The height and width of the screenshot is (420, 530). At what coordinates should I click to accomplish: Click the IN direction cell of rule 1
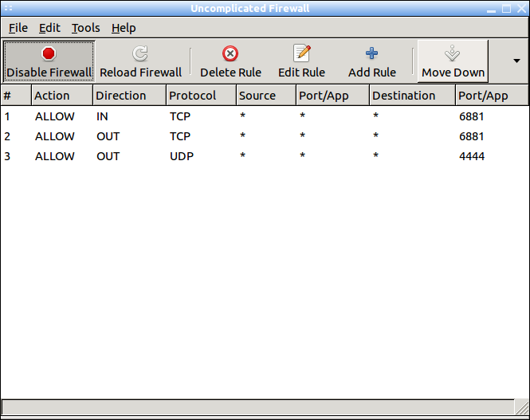tap(102, 116)
